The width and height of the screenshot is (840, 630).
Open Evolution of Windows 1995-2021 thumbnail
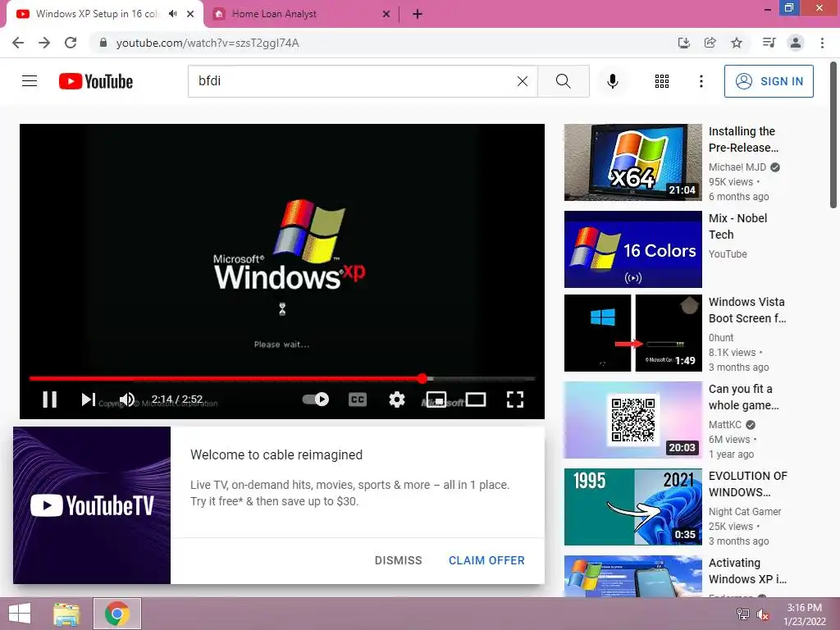[x=632, y=507]
